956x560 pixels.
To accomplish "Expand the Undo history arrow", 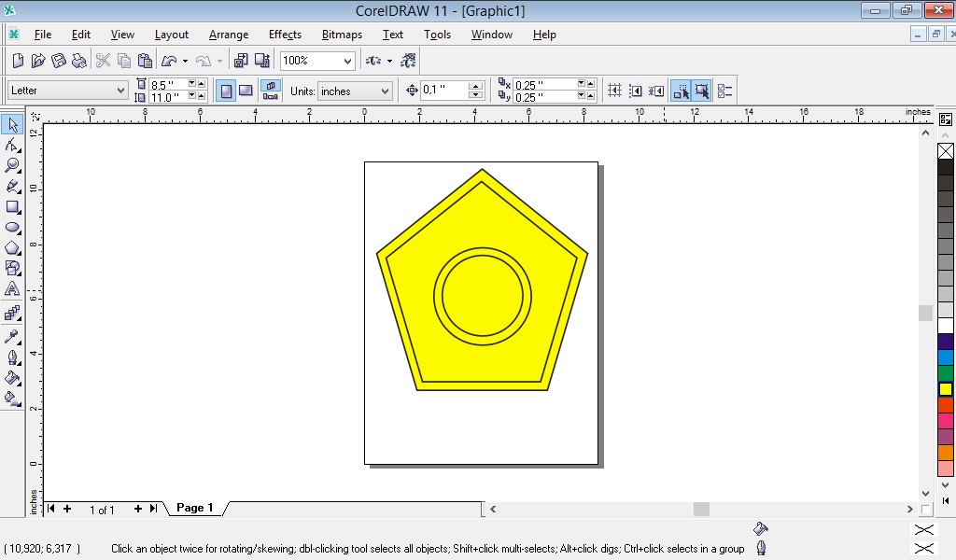I will click(185, 61).
